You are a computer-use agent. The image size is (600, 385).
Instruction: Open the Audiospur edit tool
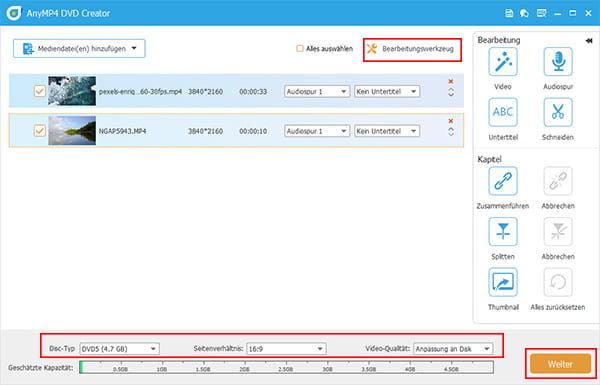(558, 62)
